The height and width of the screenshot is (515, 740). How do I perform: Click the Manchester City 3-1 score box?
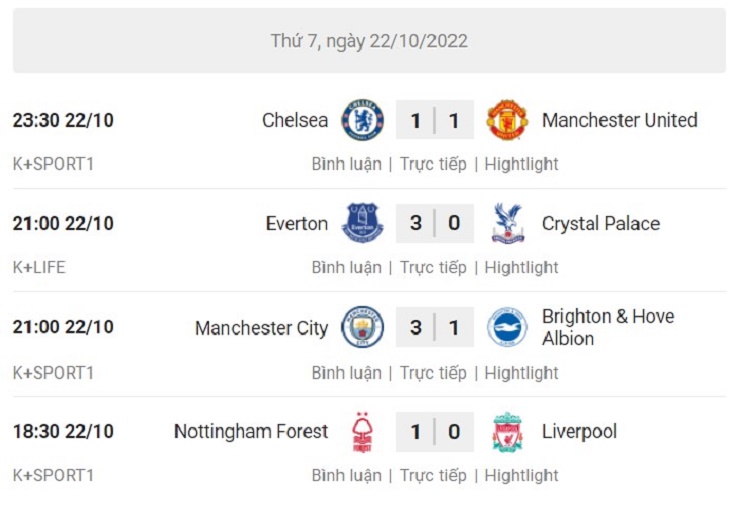(434, 327)
